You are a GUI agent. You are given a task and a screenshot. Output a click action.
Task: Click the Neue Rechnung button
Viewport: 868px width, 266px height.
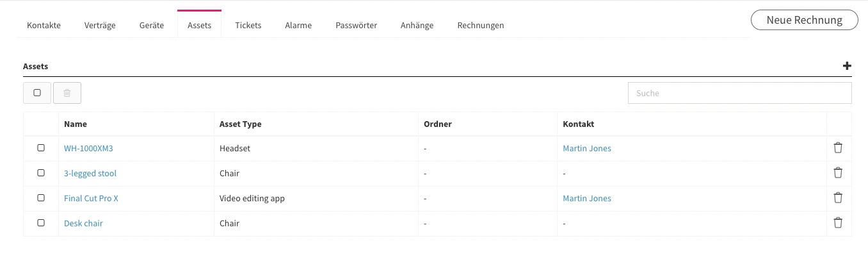tap(805, 20)
